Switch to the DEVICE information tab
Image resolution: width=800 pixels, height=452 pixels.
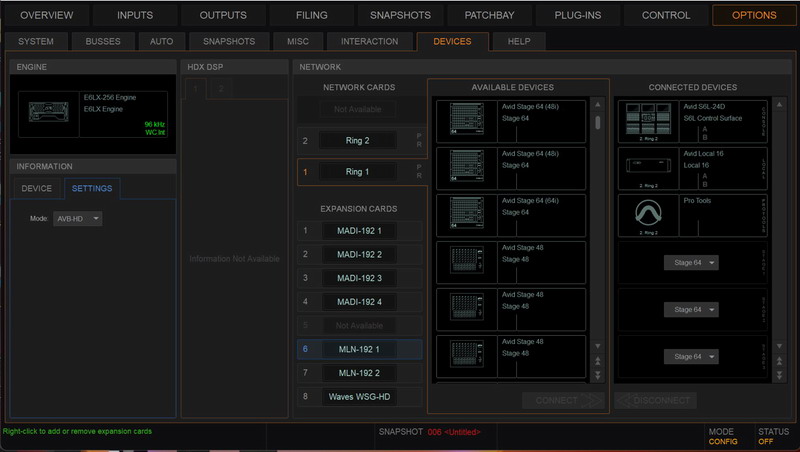pos(37,188)
